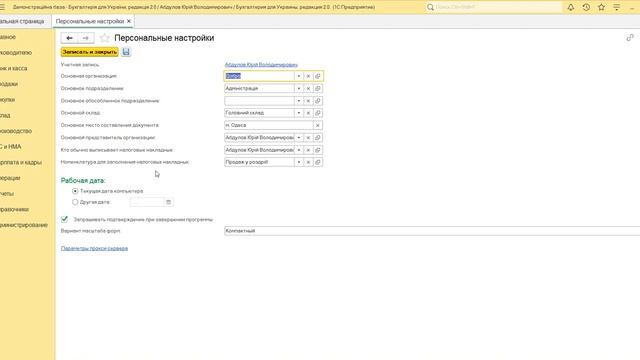Clear Основное обособленное подразделение field
This screenshot has width=640, height=360.
(x=308, y=100)
